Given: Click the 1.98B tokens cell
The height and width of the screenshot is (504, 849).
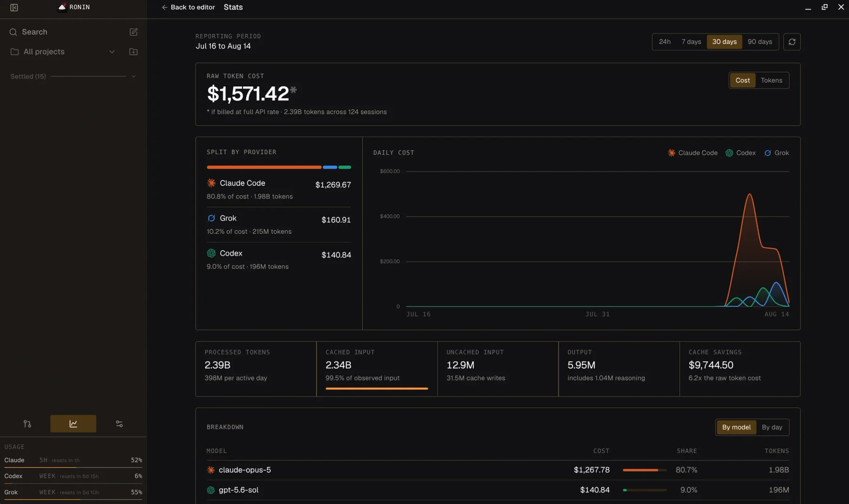Looking at the screenshot, I should point(779,470).
